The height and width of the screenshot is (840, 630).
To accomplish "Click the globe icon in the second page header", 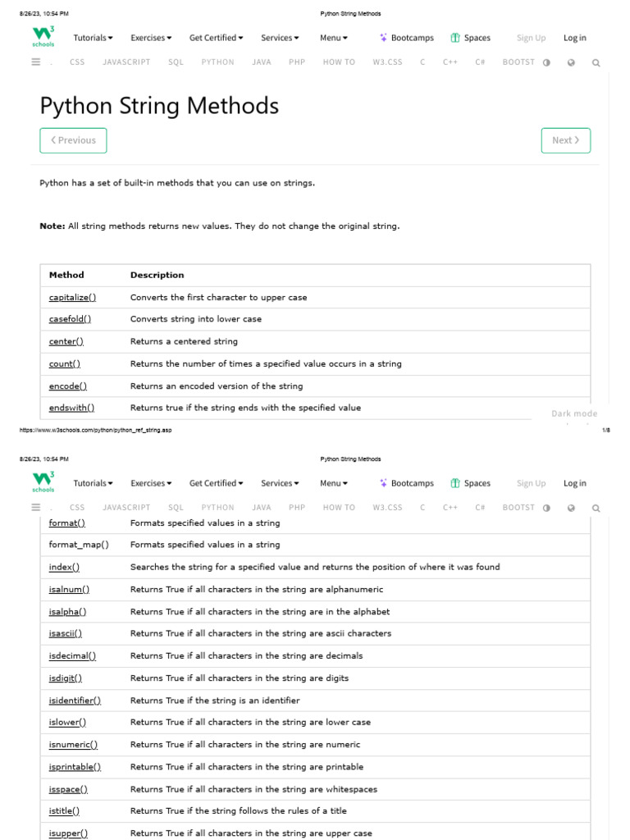I will pyautogui.click(x=571, y=508).
